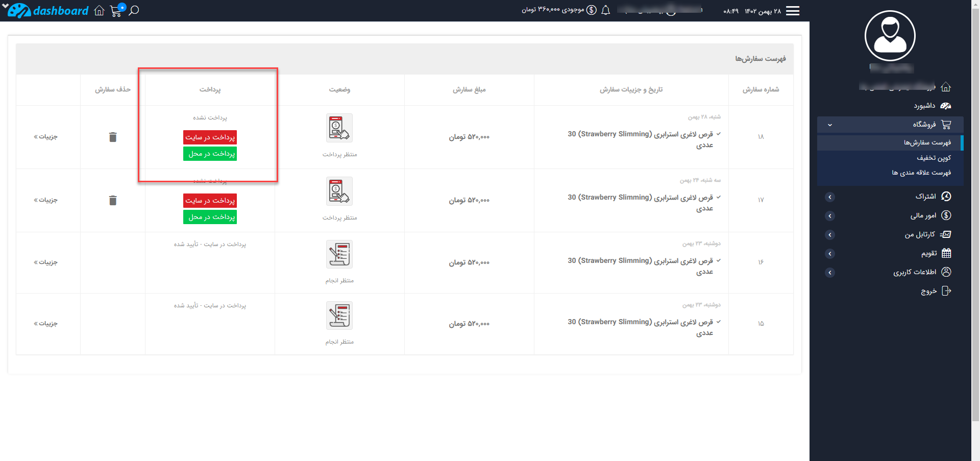
Task: Expand the کارتابل من section
Action: [x=830, y=234]
